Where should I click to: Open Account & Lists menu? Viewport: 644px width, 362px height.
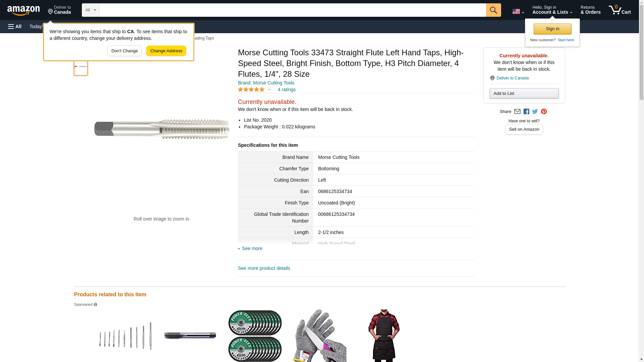coord(552,10)
